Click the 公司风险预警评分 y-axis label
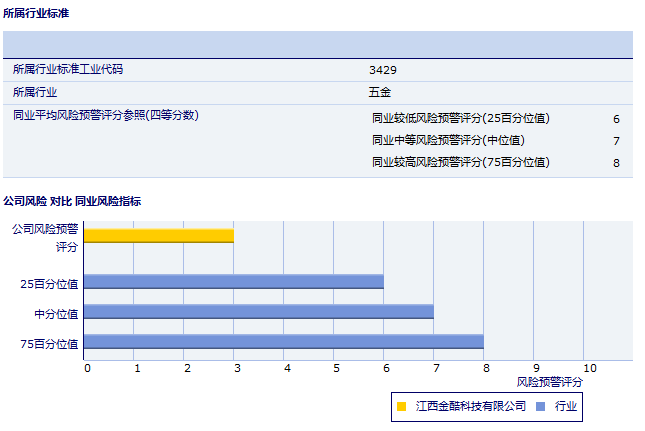The width and height of the screenshot is (645, 431). pyautogui.click(x=45, y=237)
